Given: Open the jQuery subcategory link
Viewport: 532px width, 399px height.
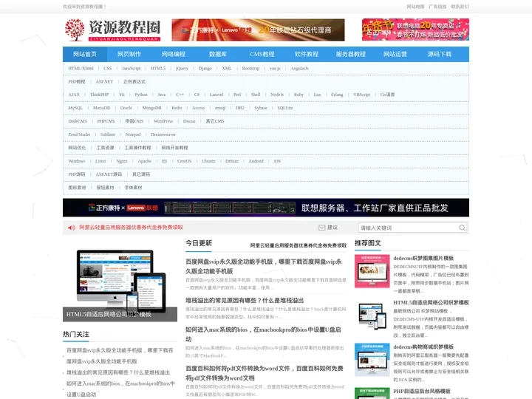Looking at the screenshot, I should pos(182,69).
